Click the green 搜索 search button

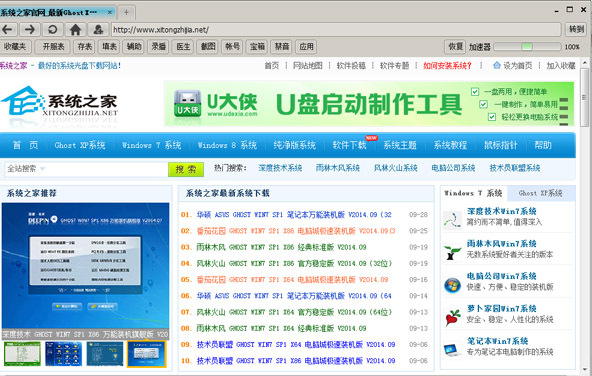pos(186,170)
